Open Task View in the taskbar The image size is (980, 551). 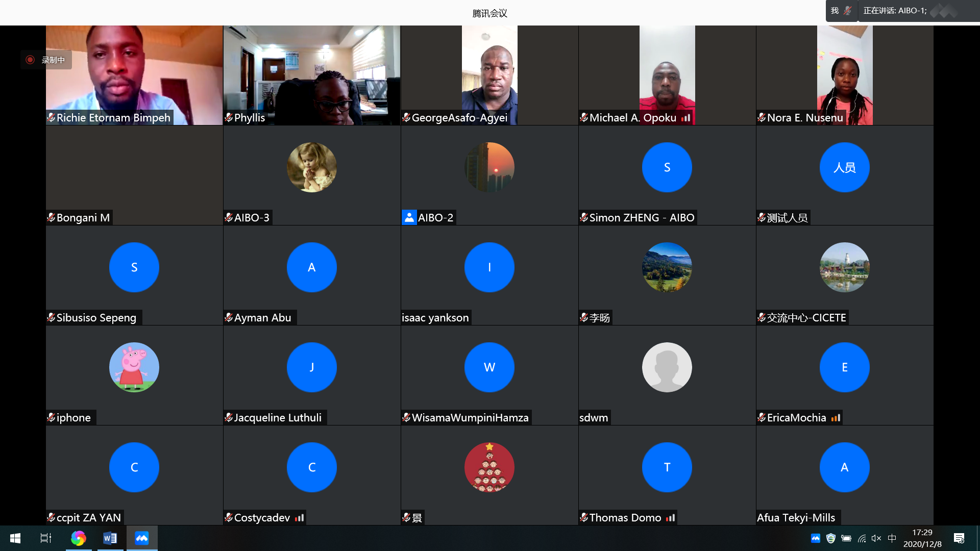pyautogui.click(x=46, y=538)
